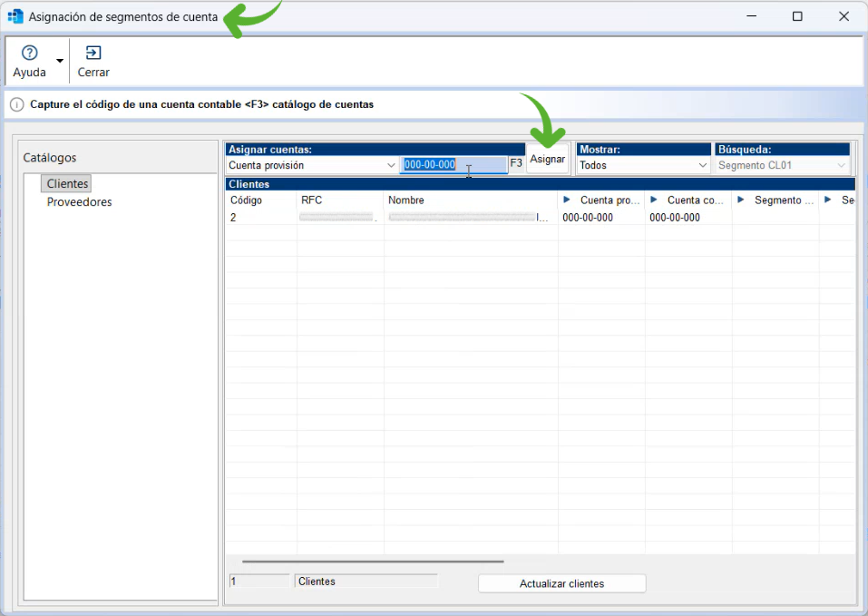
Task: Click the Actualizar clientes button
Action: tap(561, 583)
